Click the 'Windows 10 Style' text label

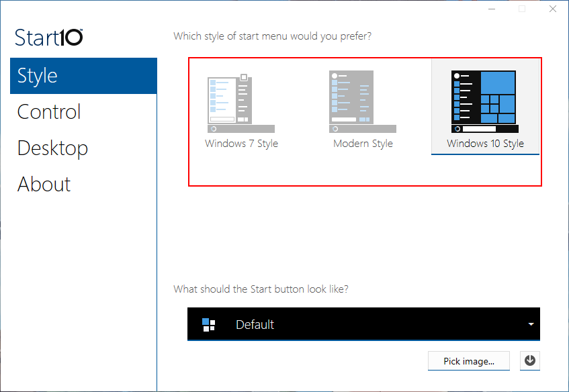485,144
